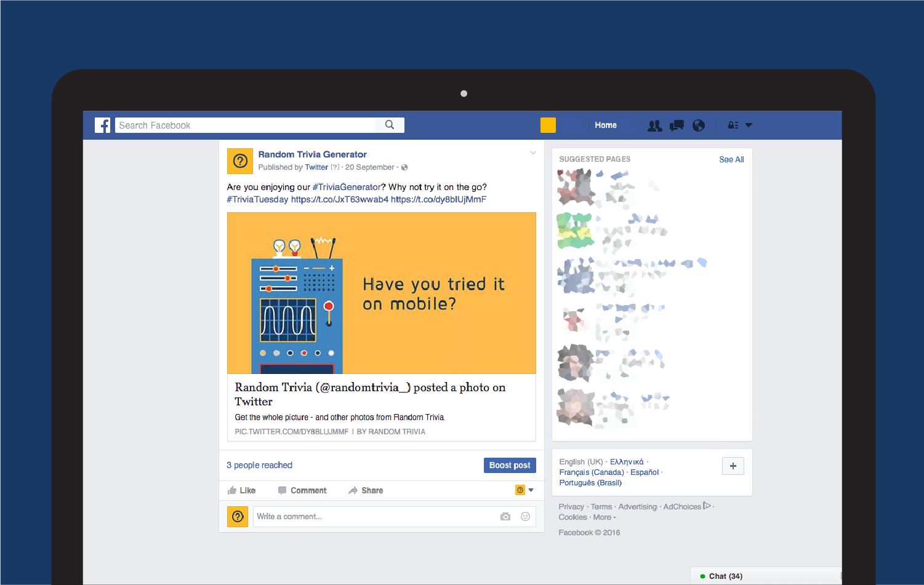Click Random Trivia Generator page avatar

[240, 161]
